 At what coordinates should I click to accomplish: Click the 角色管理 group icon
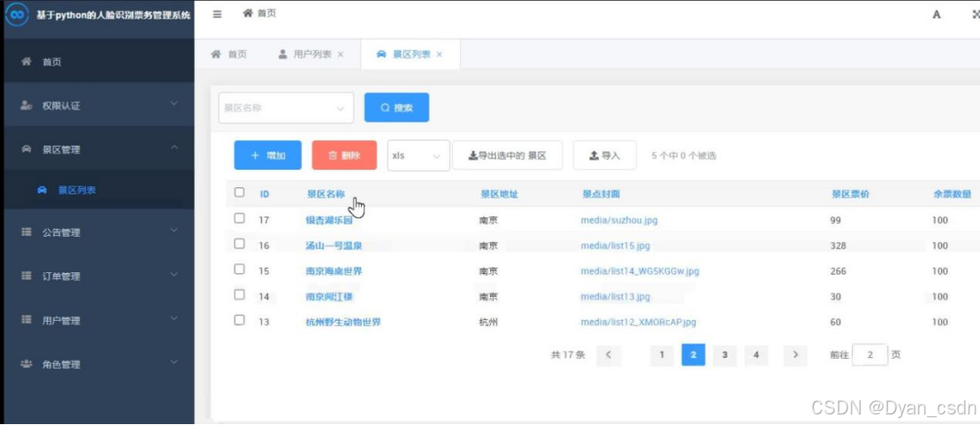(x=27, y=364)
